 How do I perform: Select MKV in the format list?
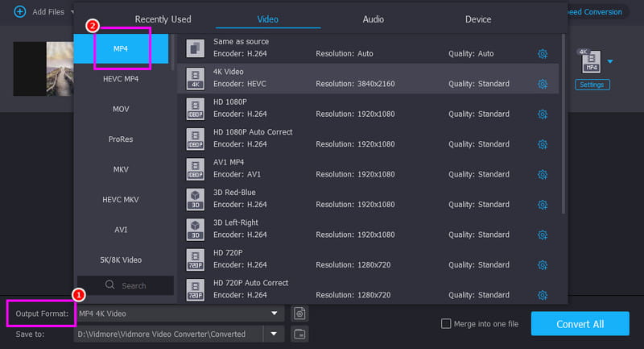pyautogui.click(x=122, y=169)
